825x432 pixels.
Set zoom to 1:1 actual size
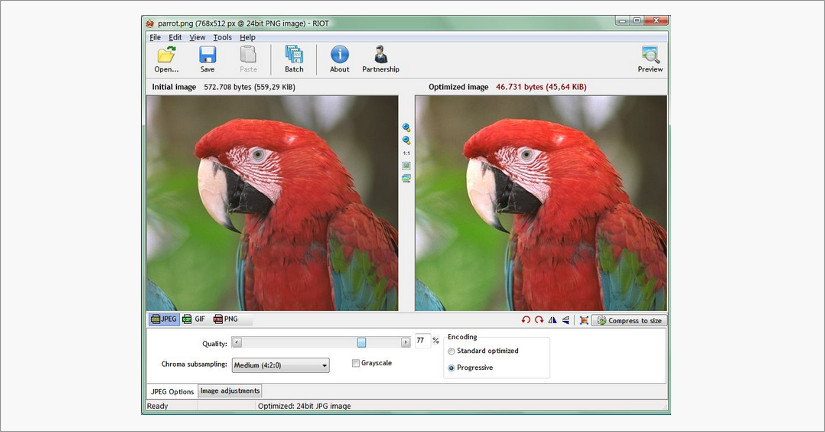[406, 153]
